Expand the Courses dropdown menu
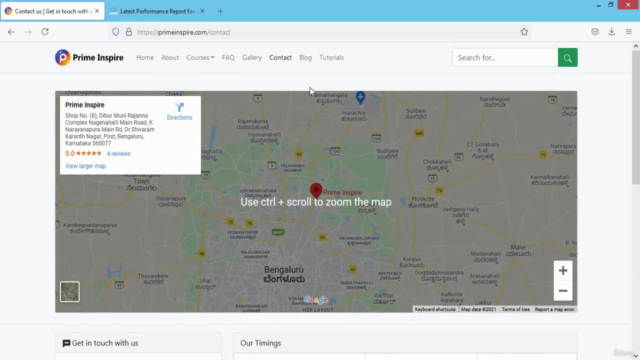Viewport: 640px width, 360px height. pyautogui.click(x=200, y=58)
